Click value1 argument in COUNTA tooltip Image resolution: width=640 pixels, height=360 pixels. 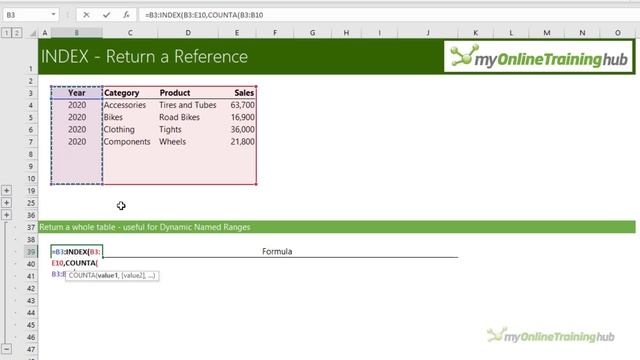[107, 276]
